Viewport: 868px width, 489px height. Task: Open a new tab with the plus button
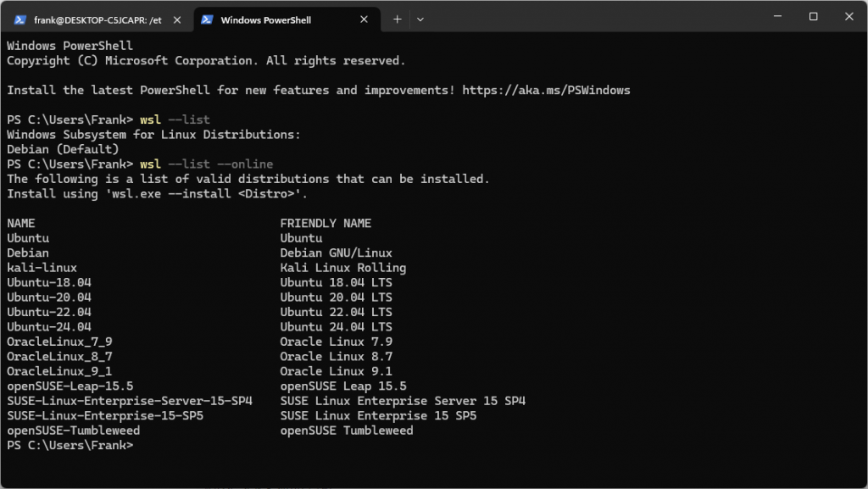pos(398,19)
